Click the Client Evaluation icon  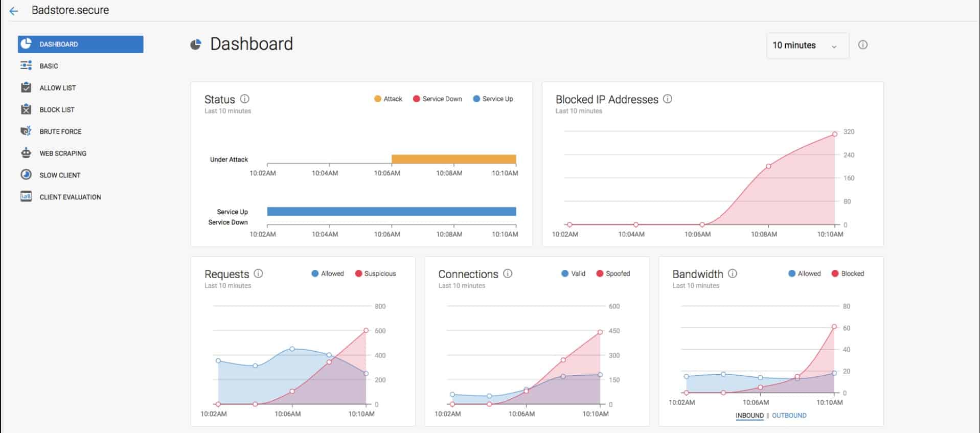[26, 196]
